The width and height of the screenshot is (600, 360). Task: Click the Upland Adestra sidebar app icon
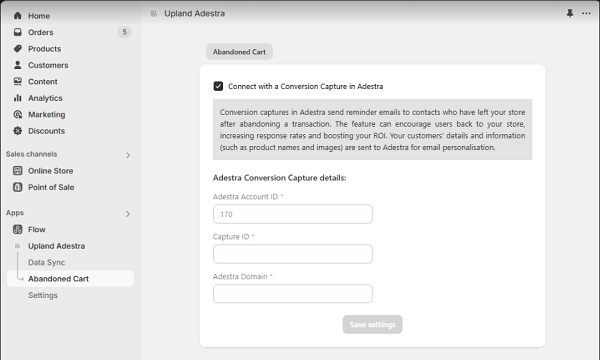pyautogui.click(x=18, y=246)
